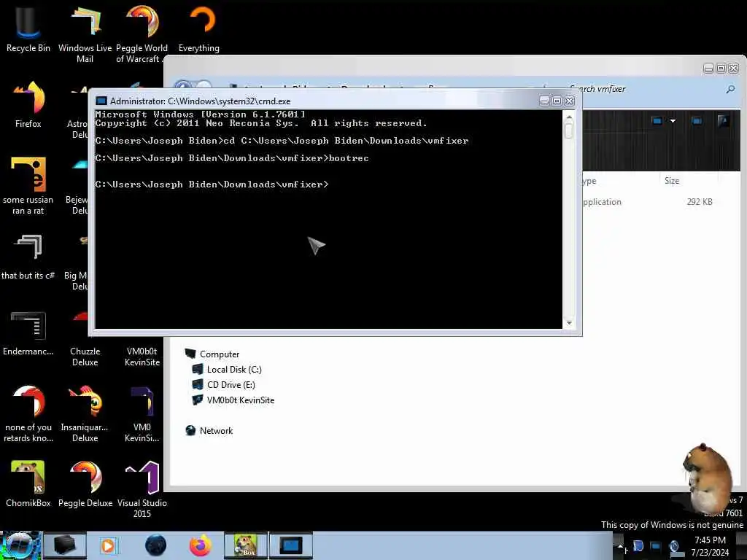Viewport: 747px width, 560px height.
Task: Click the cmd.exe title bar system icon
Action: (x=101, y=101)
